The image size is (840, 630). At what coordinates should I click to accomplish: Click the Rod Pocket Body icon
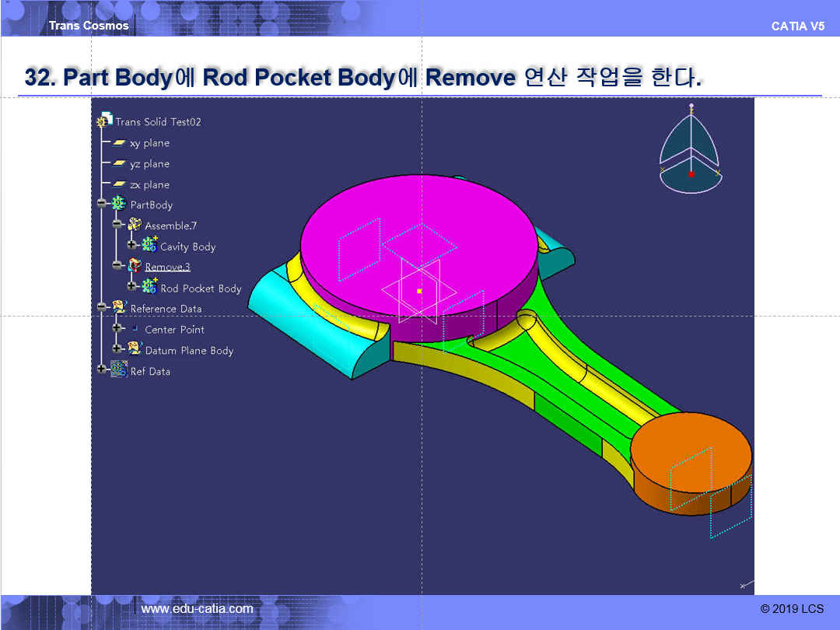pyautogui.click(x=149, y=287)
